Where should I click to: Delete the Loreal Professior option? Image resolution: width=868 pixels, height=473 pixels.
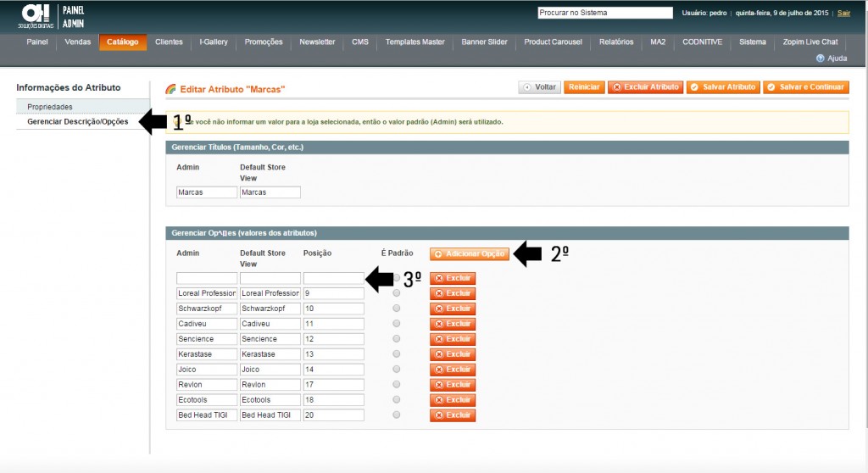click(453, 293)
